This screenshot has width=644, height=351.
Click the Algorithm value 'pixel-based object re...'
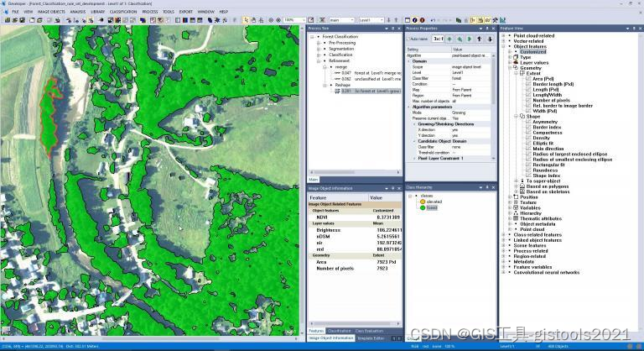click(469, 55)
